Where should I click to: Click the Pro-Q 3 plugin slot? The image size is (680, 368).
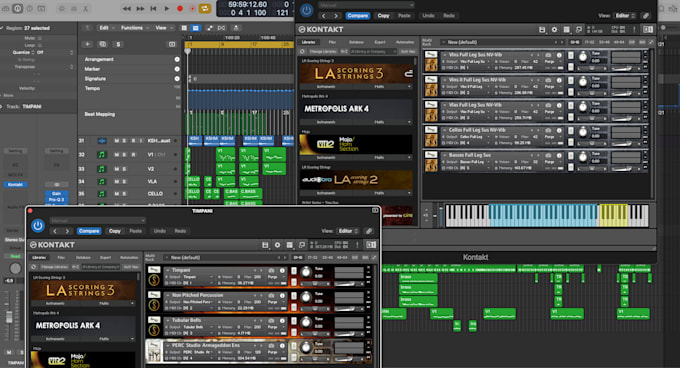point(56,199)
